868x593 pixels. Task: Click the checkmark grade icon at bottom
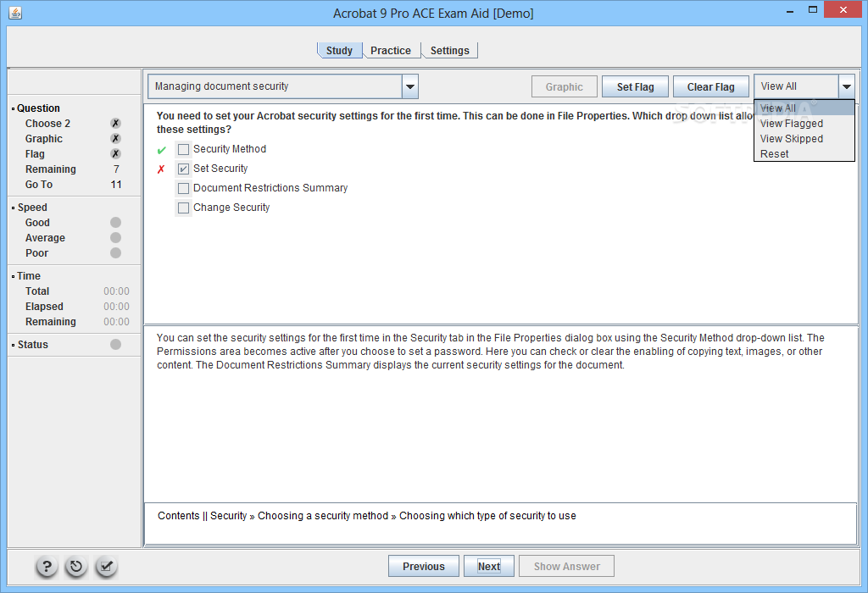pyautogui.click(x=106, y=567)
